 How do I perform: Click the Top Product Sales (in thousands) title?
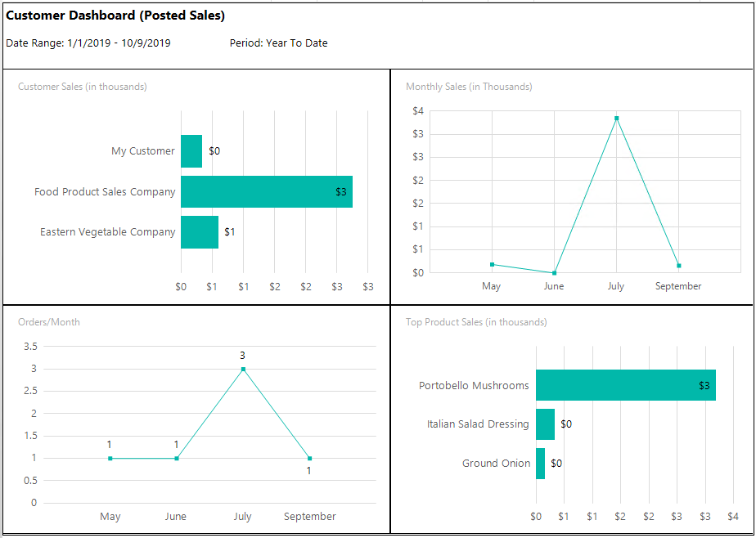[476, 322]
